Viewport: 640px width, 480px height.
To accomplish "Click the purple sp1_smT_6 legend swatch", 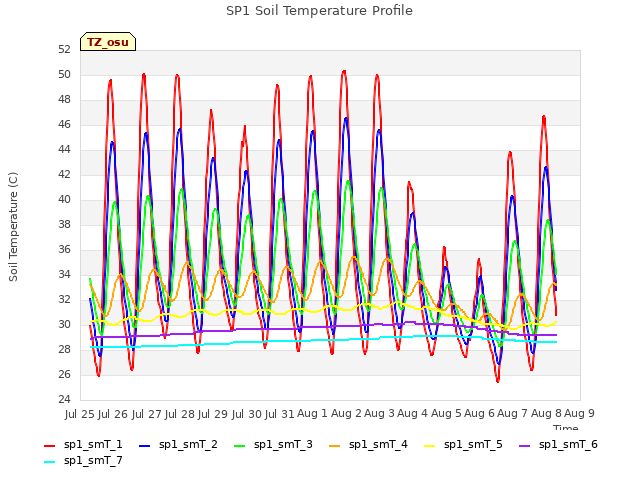I will [524, 446].
